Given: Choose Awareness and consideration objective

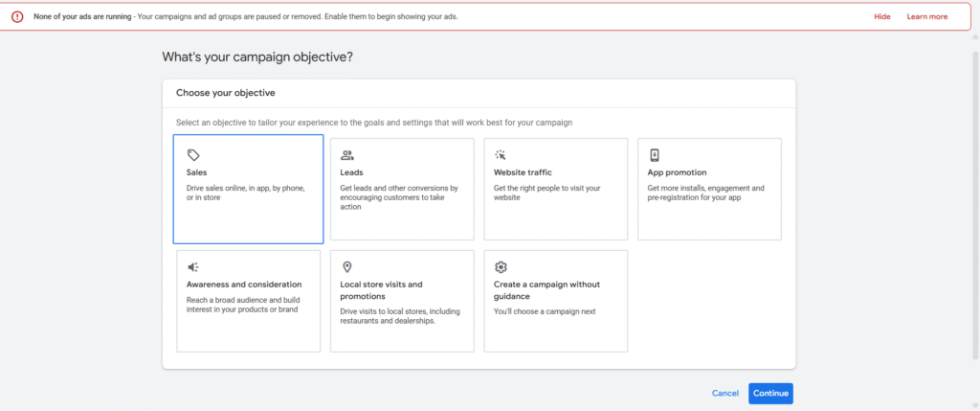Looking at the screenshot, I should point(248,301).
